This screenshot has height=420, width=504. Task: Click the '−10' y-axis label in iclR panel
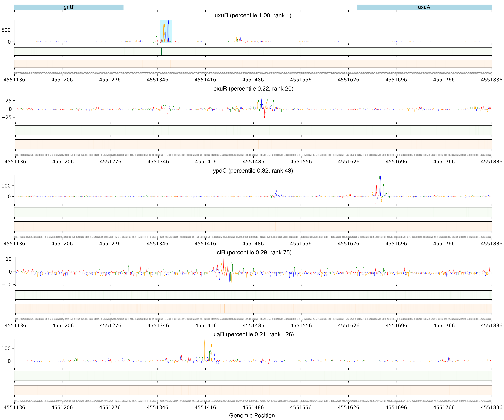(7, 284)
